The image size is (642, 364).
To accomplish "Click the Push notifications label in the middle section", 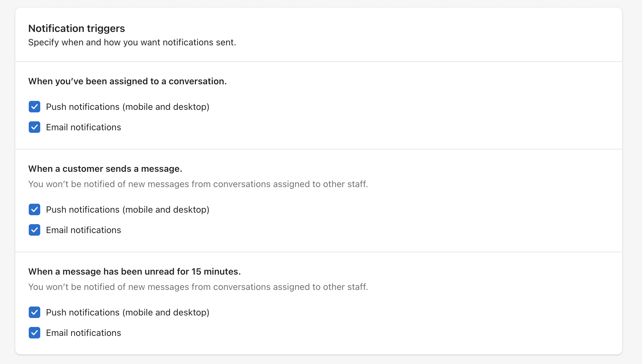I will click(128, 209).
